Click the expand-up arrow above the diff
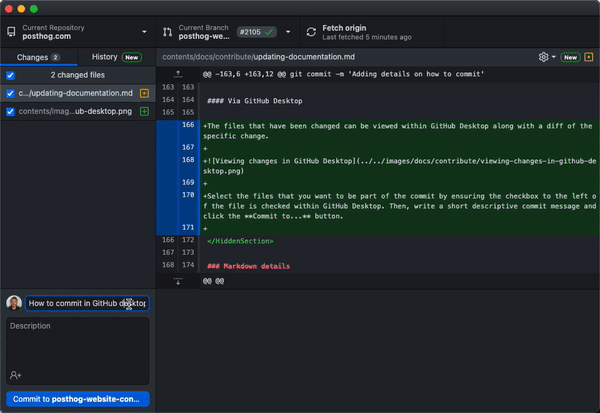Screen dimensions: 600x413 coord(177,74)
